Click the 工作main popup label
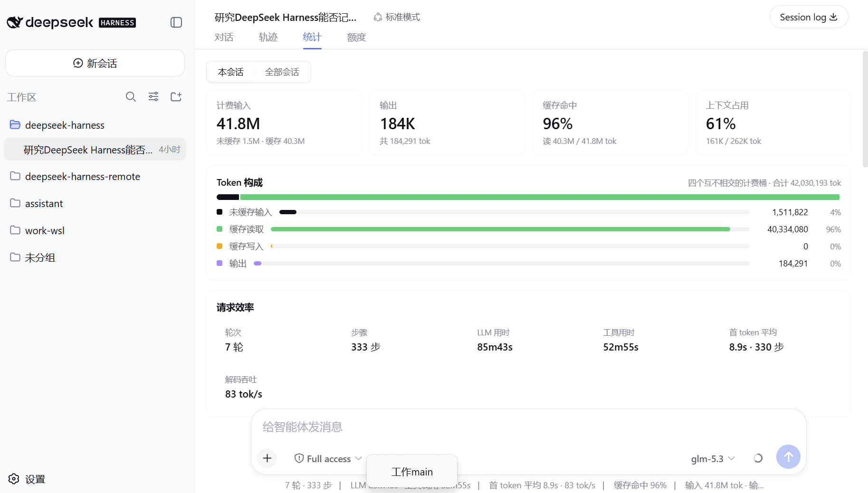 click(x=412, y=472)
